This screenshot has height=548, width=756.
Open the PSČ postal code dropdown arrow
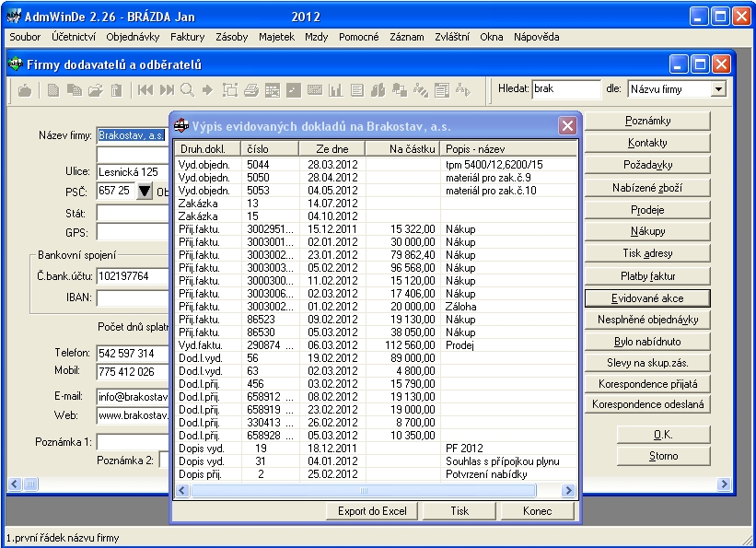(145, 191)
